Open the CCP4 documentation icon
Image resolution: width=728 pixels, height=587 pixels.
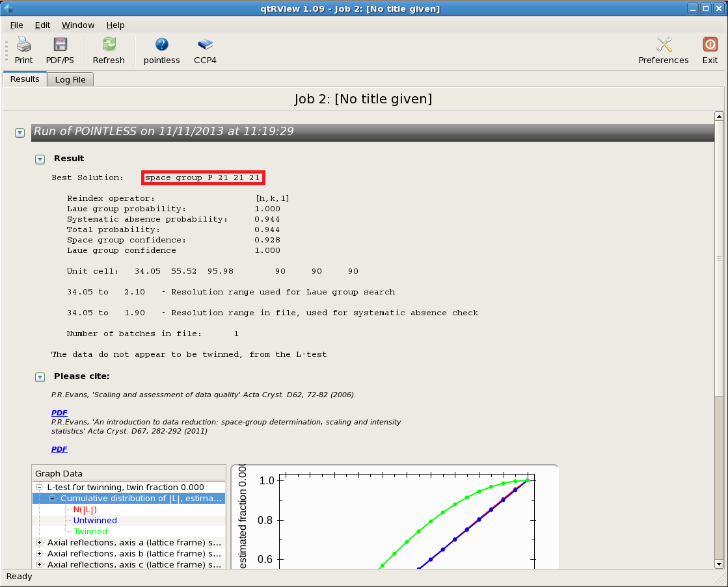coord(205,45)
